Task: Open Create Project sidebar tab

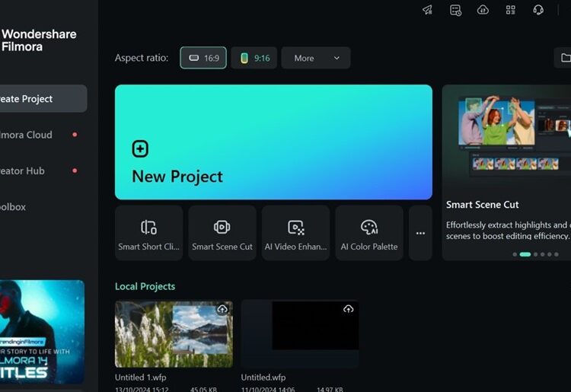Action: click(43, 99)
